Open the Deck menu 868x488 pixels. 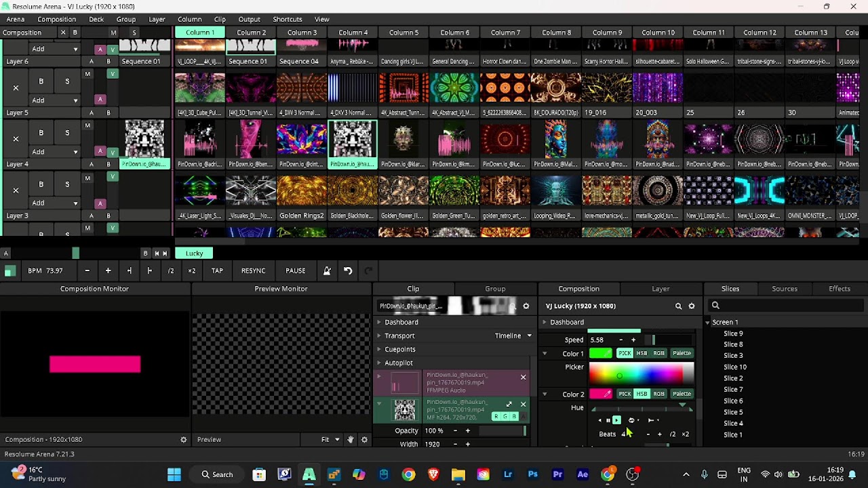(x=96, y=19)
